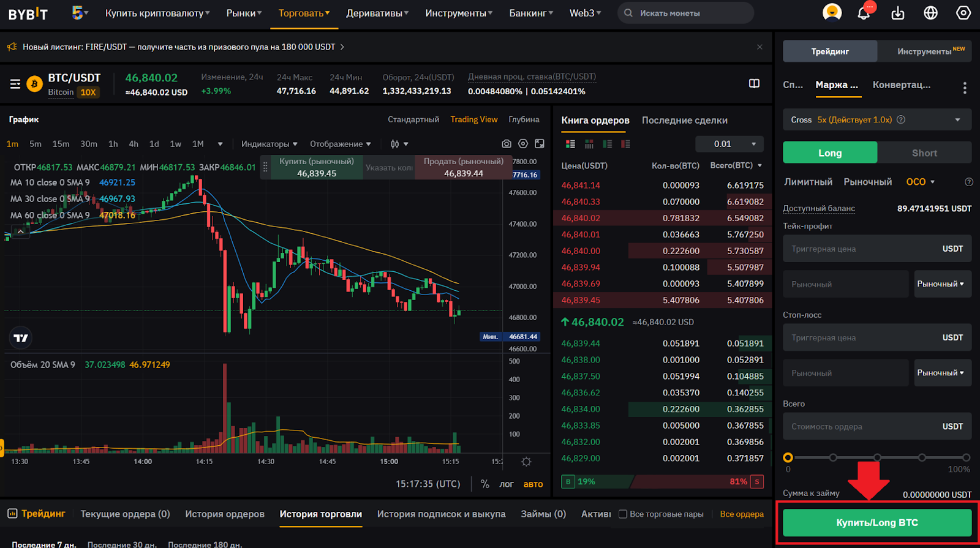Open the Cross 5x leverage dropdown
This screenshot has width=980, height=548.
877,120
